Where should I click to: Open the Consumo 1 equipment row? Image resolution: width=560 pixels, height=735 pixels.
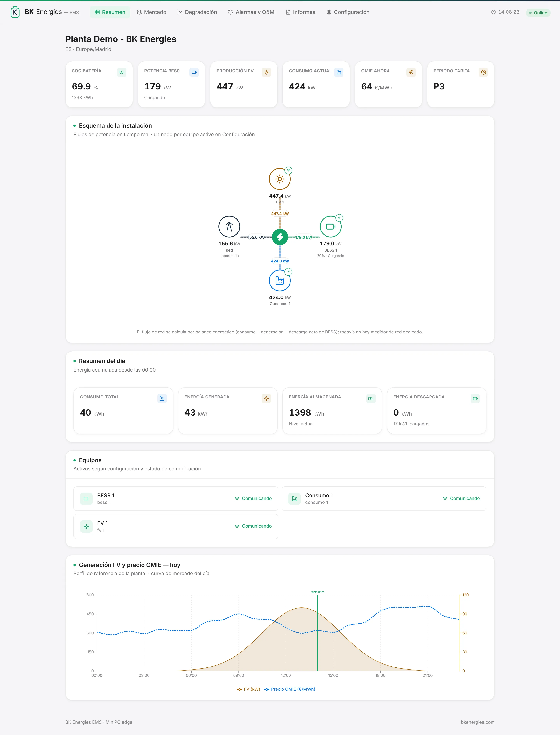click(x=384, y=499)
